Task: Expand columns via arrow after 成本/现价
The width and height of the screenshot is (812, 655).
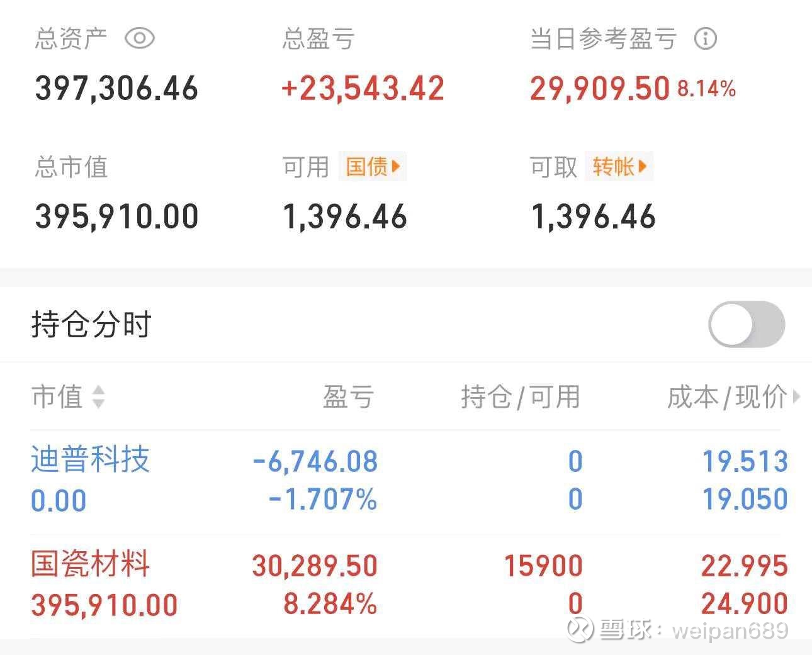Action: click(796, 397)
